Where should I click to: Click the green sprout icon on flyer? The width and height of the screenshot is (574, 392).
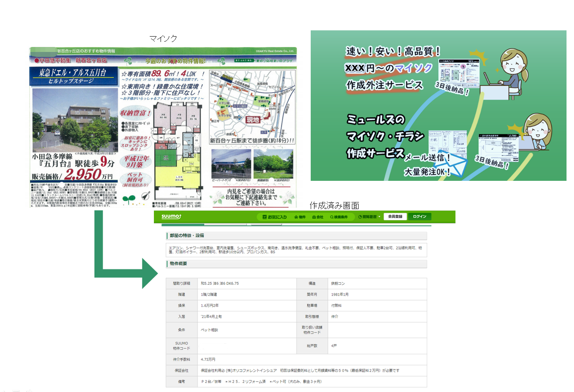point(129,200)
